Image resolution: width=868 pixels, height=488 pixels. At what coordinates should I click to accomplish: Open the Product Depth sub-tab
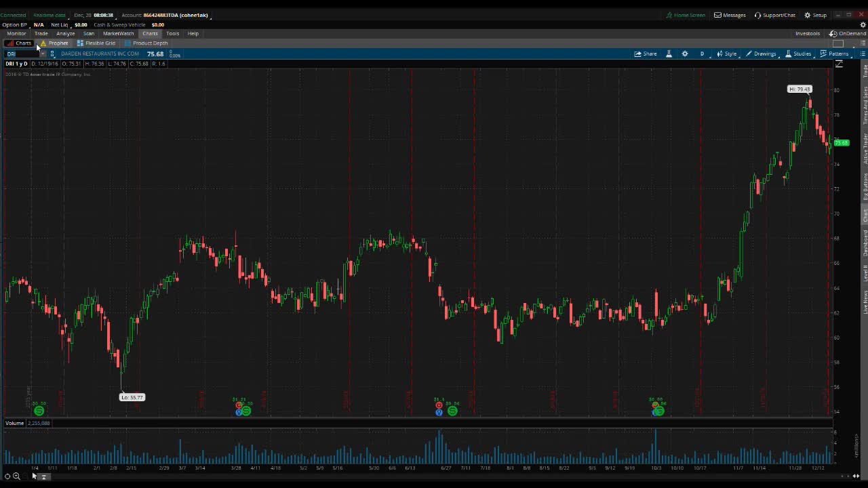click(x=146, y=43)
